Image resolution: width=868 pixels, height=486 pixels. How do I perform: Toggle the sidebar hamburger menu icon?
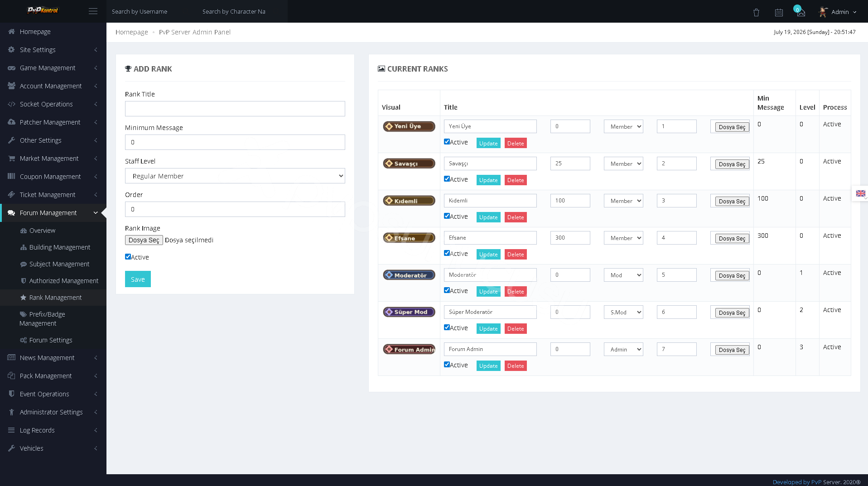93,11
